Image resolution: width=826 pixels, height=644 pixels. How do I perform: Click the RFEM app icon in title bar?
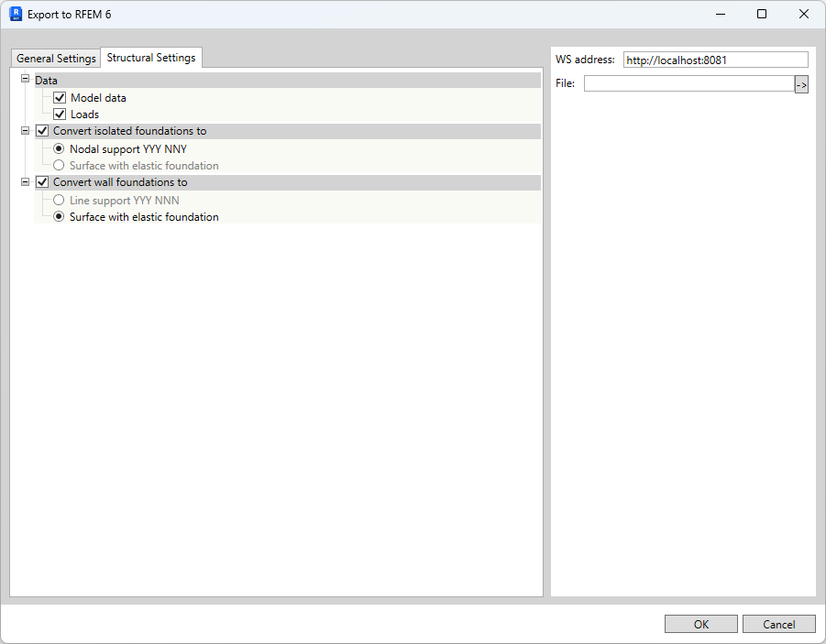16,15
